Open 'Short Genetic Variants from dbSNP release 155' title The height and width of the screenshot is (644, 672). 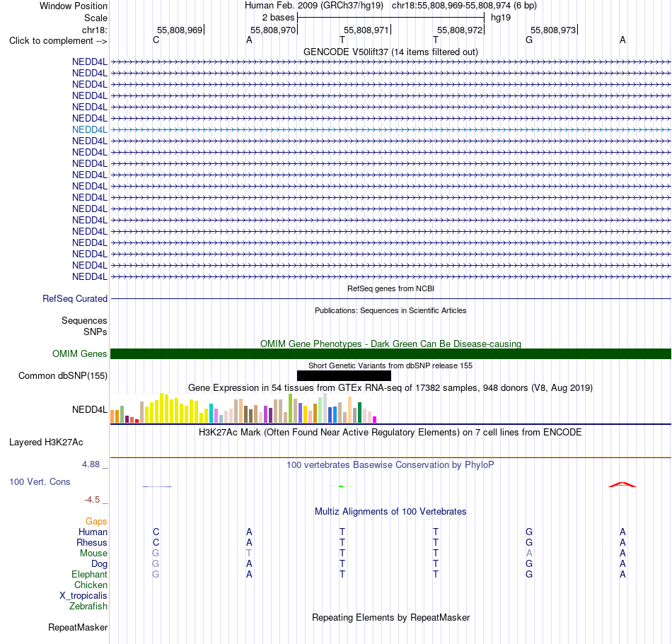coord(390,365)
